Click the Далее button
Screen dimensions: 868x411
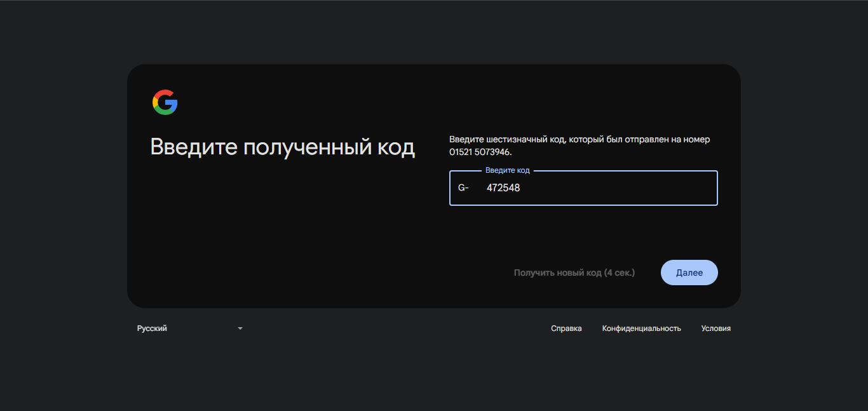[x=689, y=273]
